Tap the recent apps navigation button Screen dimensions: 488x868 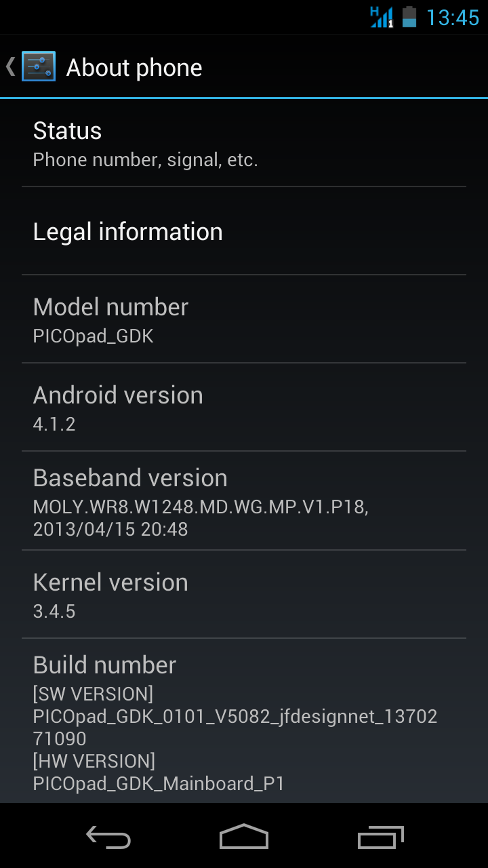(380, 837)
